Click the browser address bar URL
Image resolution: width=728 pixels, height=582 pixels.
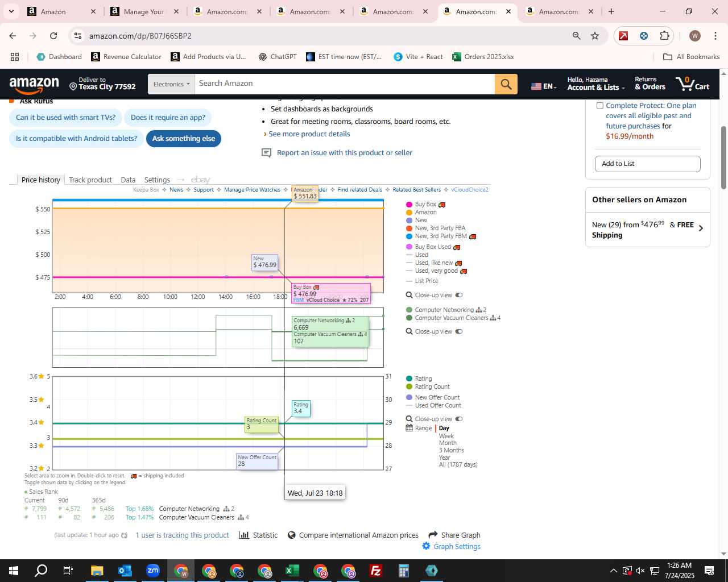(140, 36)
